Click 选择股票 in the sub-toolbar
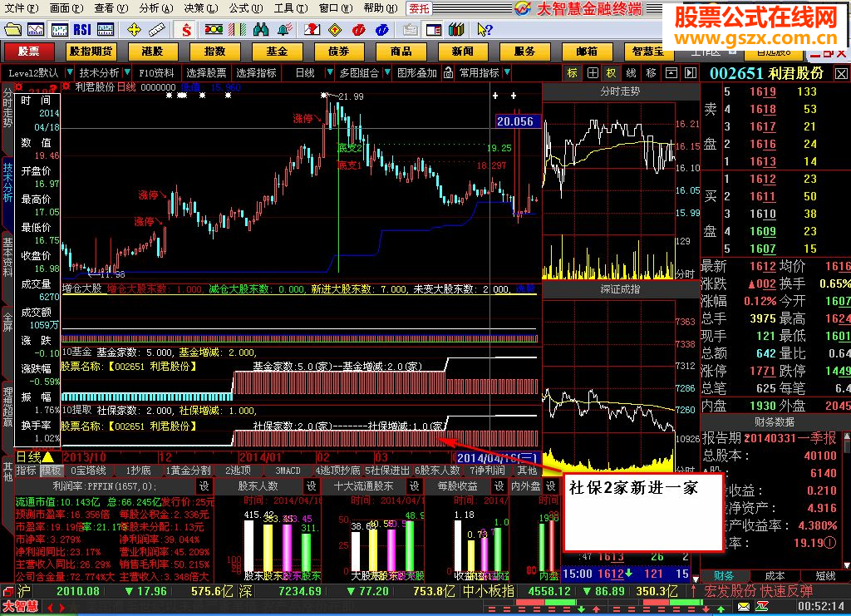 206,72
